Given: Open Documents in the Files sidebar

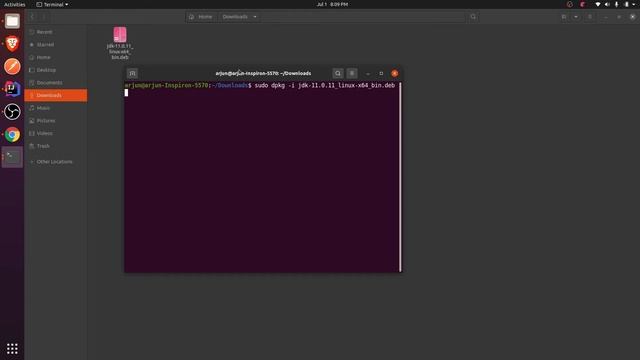Looking at the screenshot, I should 56,82.
